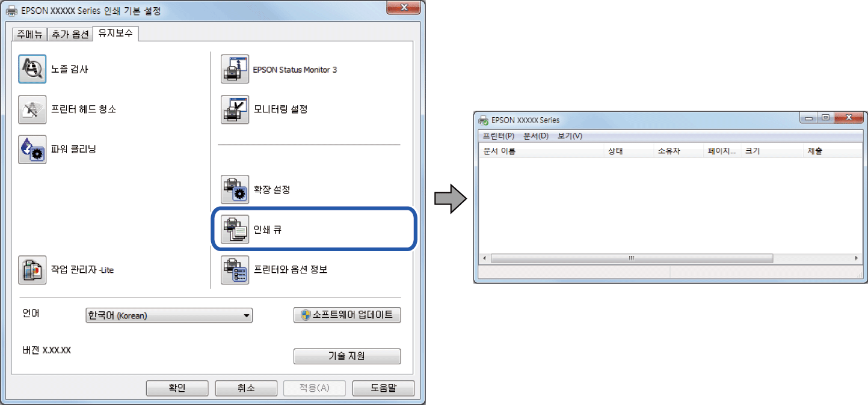This screenshot has height=405, width=868.
Task: Open EPSON Status Monitor 3 icon
Action: pyautogui.click(x=235, y=69)
